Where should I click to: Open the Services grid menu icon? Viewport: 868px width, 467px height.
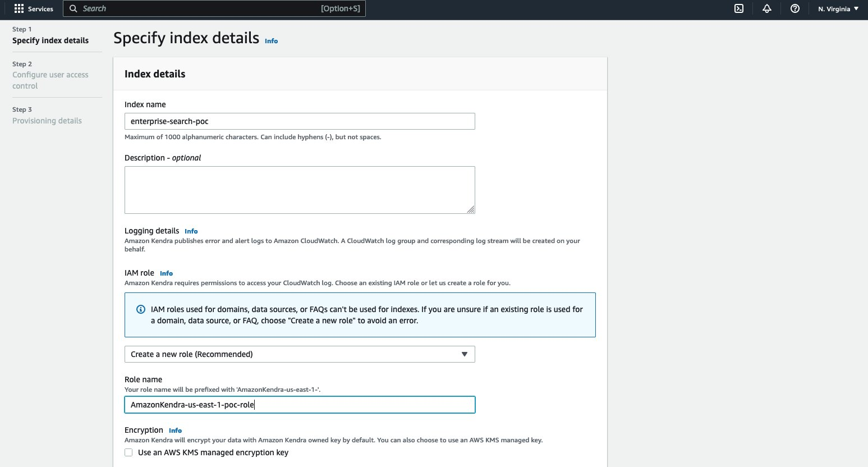coord(19,8)
